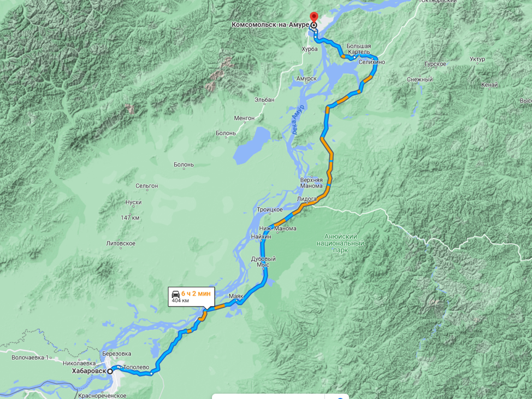Click the Река Амур river label

pos(298,120)
